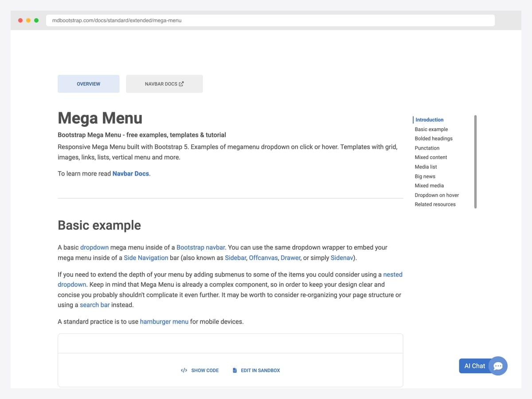The height and width of the screenshot is (399, 532).
Task: Go to Dropdown on hover section
Action: click(x=437, y=195)
